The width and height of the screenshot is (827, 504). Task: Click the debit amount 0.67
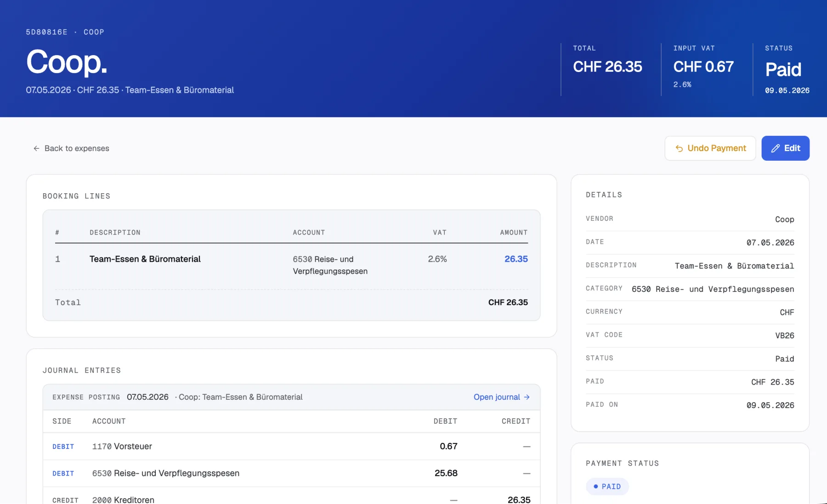click(448, 447)
